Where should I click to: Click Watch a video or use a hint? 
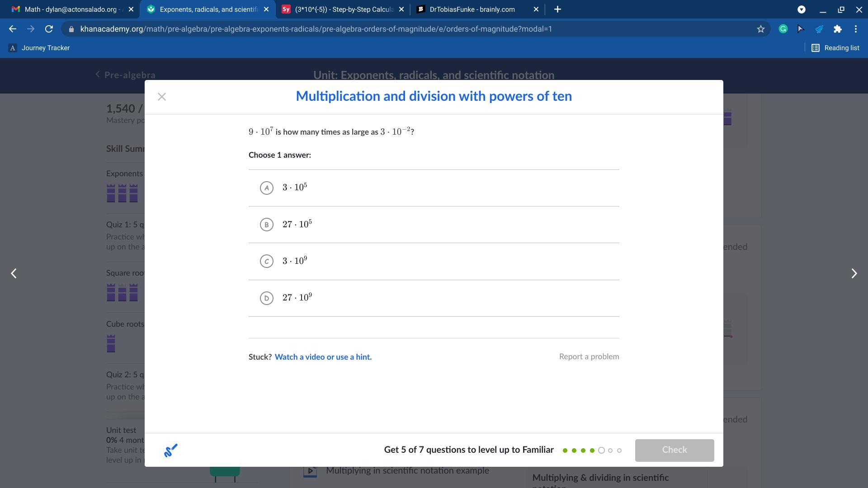[323, 357]
